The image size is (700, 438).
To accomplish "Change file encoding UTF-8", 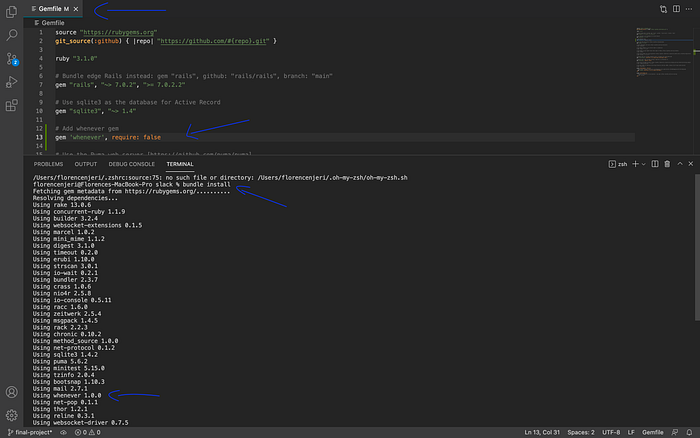I will [611, 432].
